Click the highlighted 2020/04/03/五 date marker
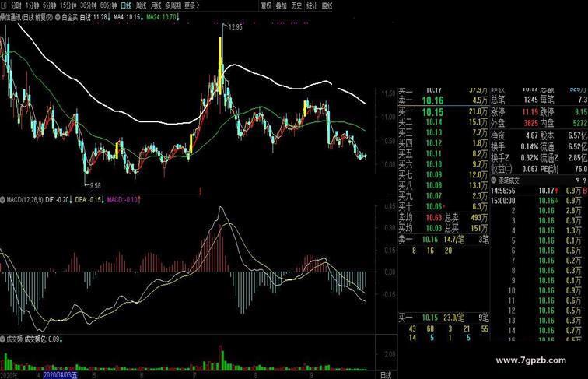The image size is (588, 379). (61, 375)
